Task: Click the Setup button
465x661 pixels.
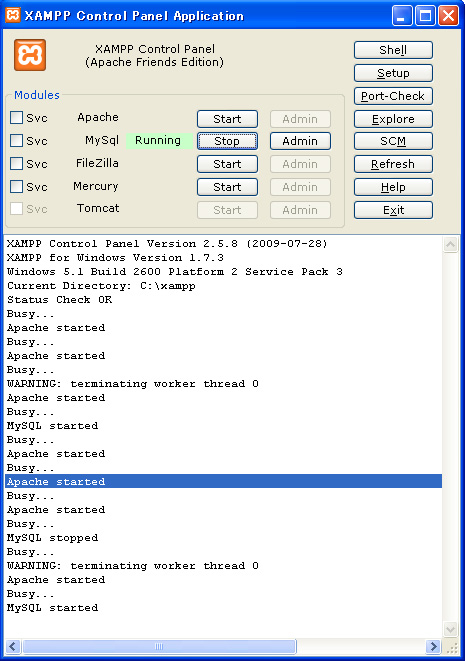Action: point(393,73)
